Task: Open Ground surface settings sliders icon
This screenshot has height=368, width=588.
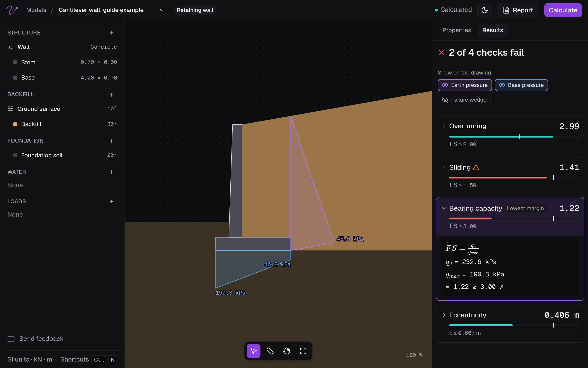Action: 10,109
